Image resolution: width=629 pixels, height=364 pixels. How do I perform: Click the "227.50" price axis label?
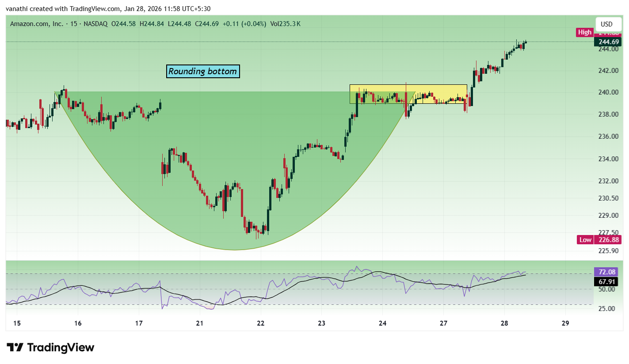609,232
